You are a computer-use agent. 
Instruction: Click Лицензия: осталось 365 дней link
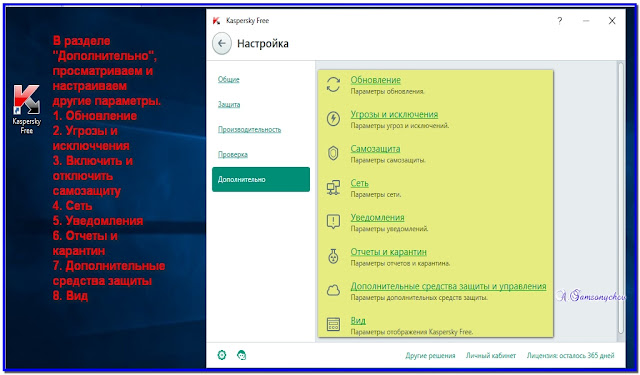pyautogui.click(x=571, y=355)
